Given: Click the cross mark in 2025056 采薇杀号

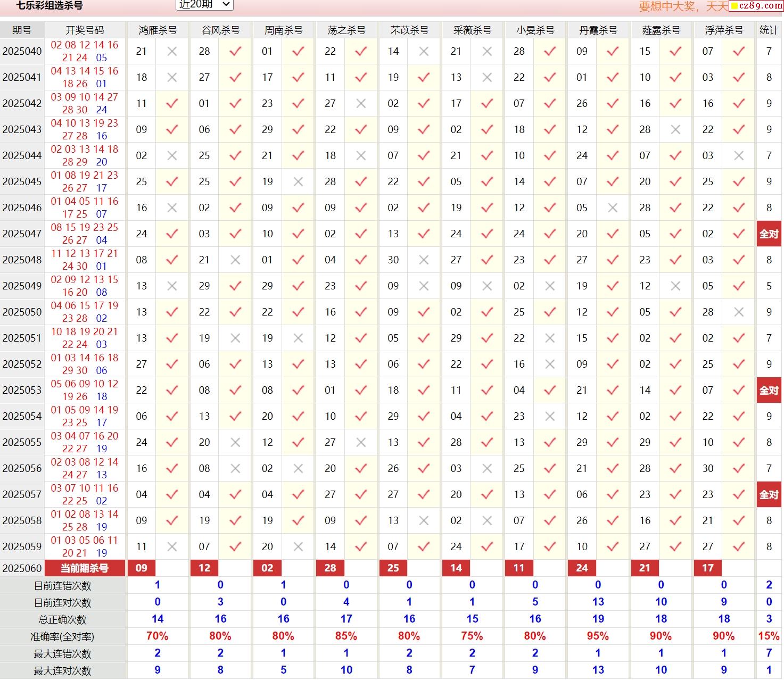Looking at the screenshot, I should 487,469.
